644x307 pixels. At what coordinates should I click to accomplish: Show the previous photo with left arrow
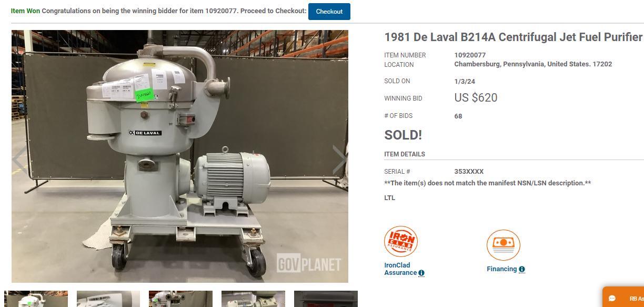pyautogui.click(x=19, y=160)
